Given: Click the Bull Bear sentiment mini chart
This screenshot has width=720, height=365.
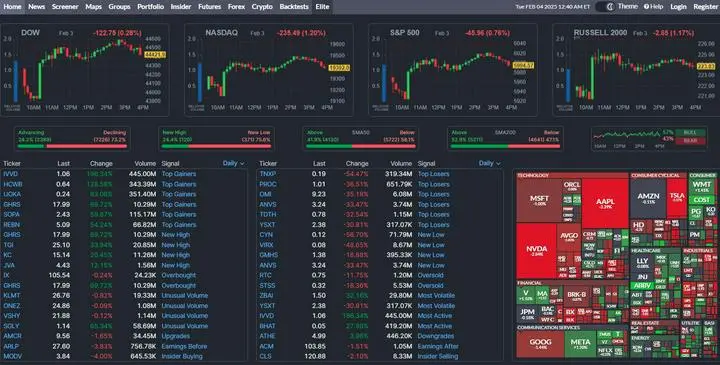Looking at the screenshot, I should [649, 139].
